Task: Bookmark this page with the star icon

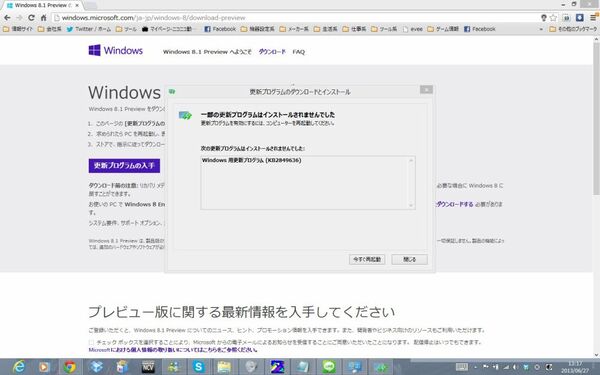Action: pos(553,18)
